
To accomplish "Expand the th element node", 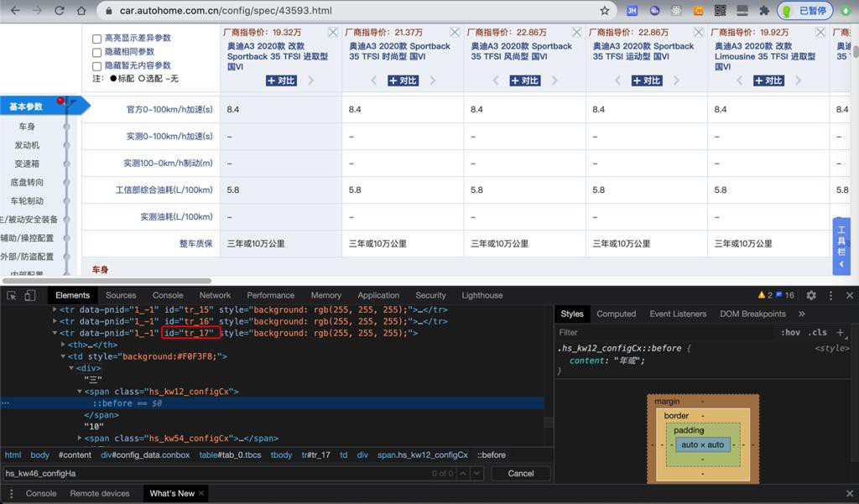I will coord(63,345).
